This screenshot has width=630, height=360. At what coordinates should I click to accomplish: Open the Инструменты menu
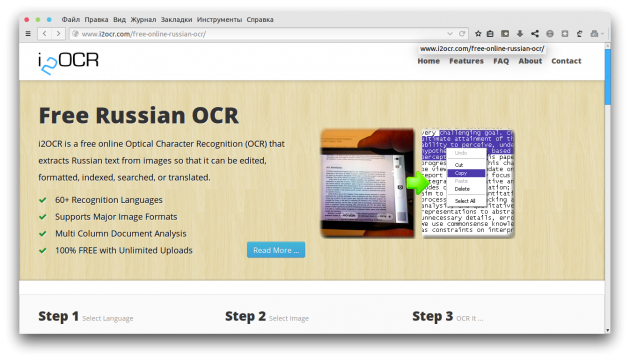click(x=219, y=19)
